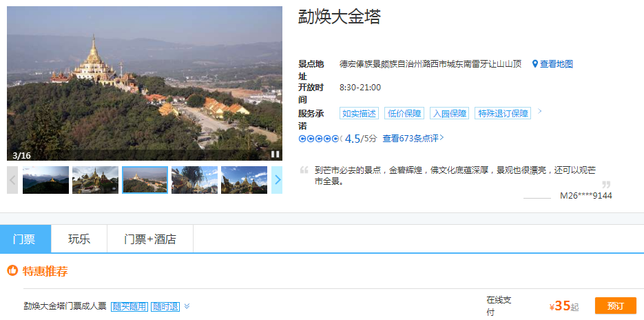Open the fifth gallery thumbnail
Viewport: 644px width, 320px height.
click(x=245, y=180)
